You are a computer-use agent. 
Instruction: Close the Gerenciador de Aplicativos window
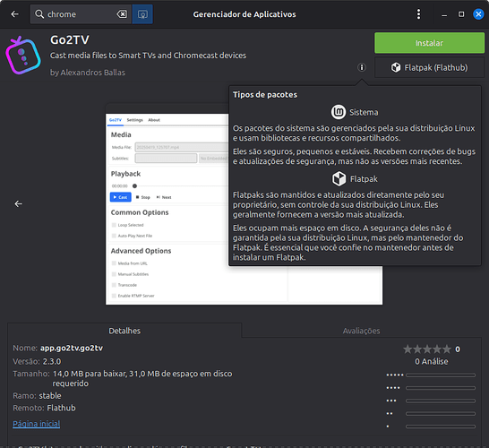(478, 14)
